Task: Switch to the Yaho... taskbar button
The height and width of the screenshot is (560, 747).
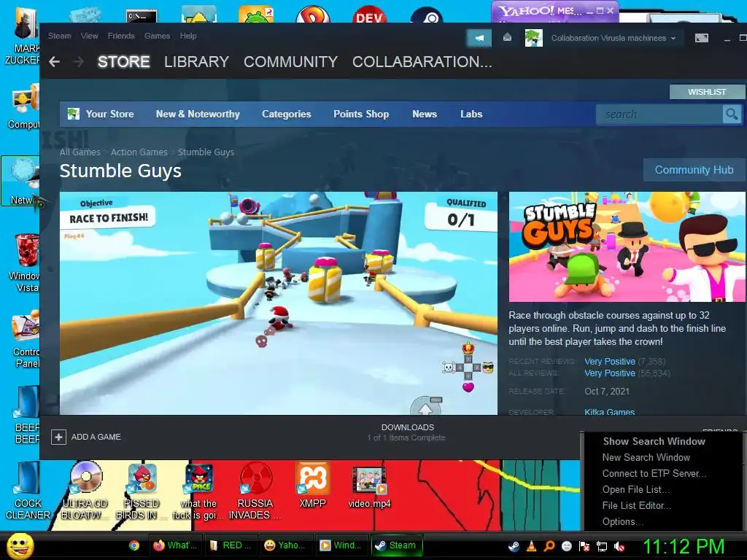Action: [285, 545]
